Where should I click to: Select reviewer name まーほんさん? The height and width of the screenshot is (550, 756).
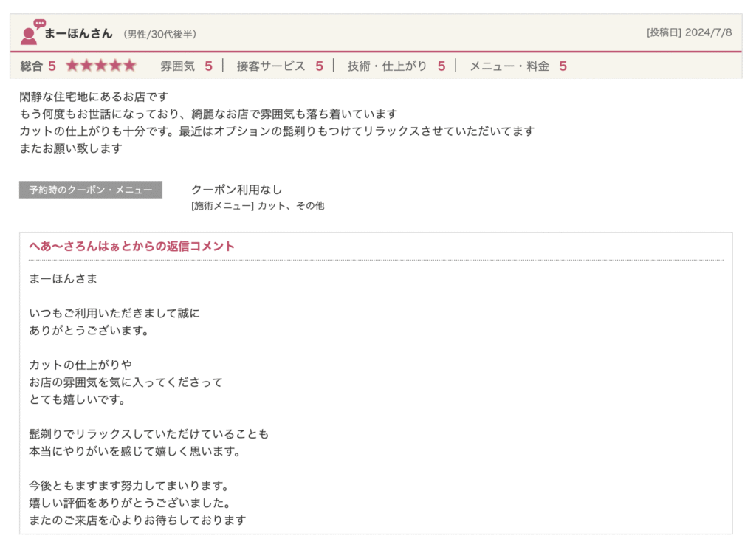pyautogui.click(x=78, y=33)
